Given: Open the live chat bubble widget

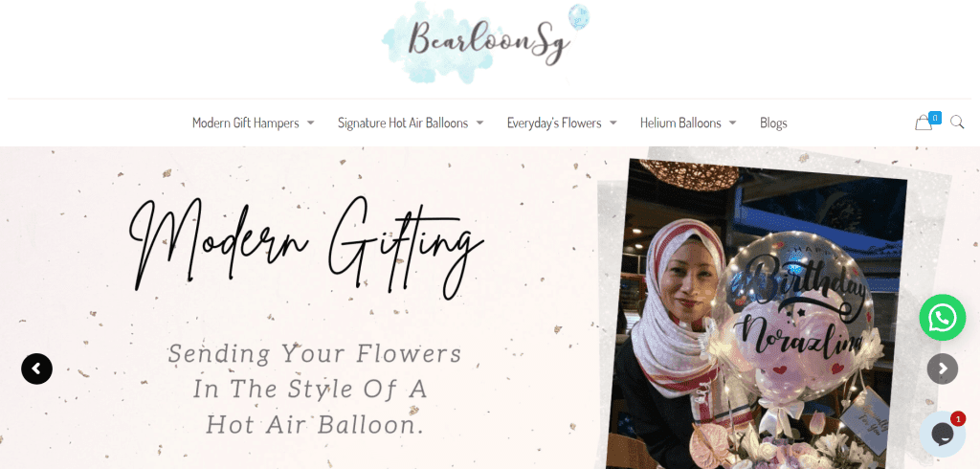Looking at the screenshot, I should [x=943, y=434].
